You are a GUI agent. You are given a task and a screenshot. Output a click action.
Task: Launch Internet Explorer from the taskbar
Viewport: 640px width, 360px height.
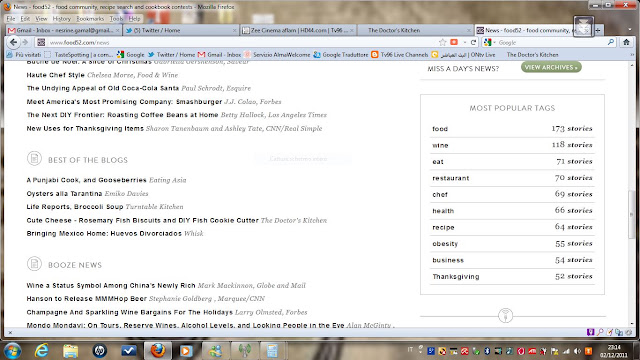[x=41, y=350]
